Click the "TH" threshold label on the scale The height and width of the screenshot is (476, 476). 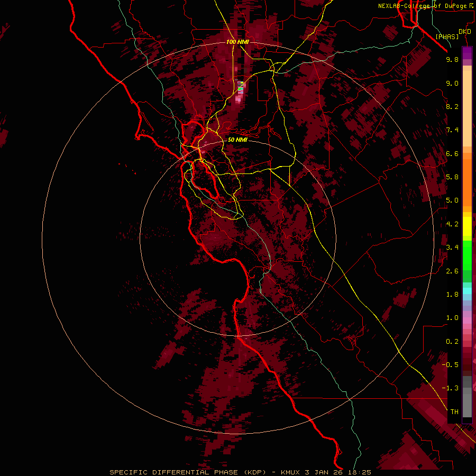[454, 412]
